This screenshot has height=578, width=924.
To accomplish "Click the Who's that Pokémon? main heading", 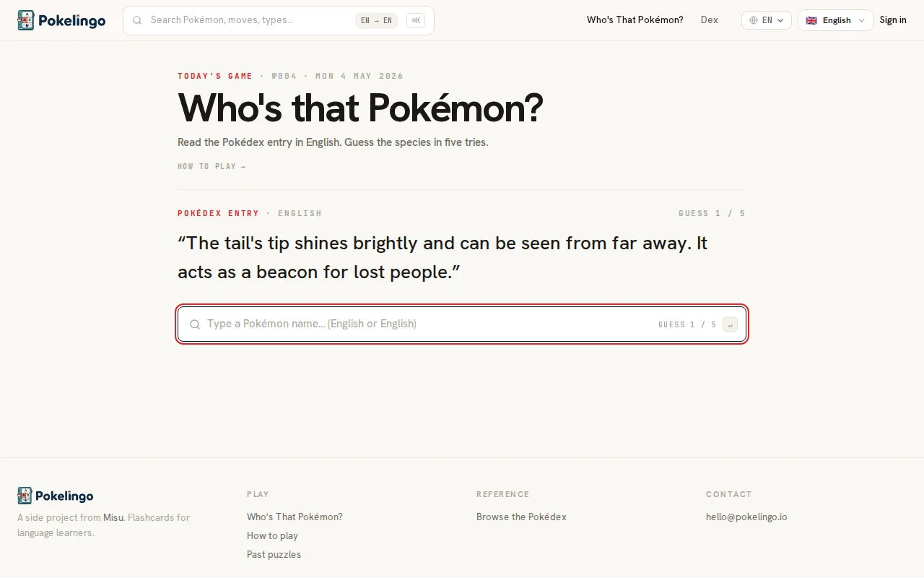I will 360,108.
